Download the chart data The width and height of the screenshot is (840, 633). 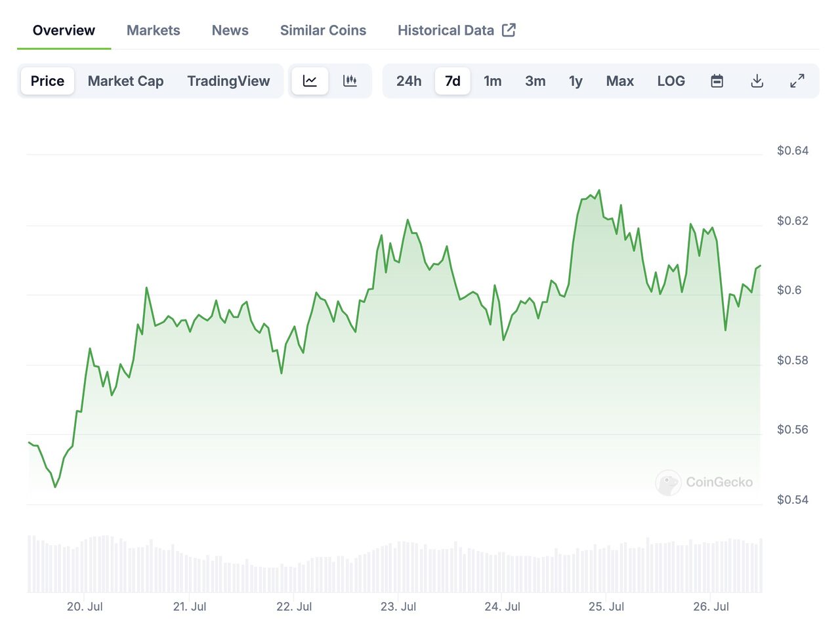pyautogui.click(x=757, y=81)
